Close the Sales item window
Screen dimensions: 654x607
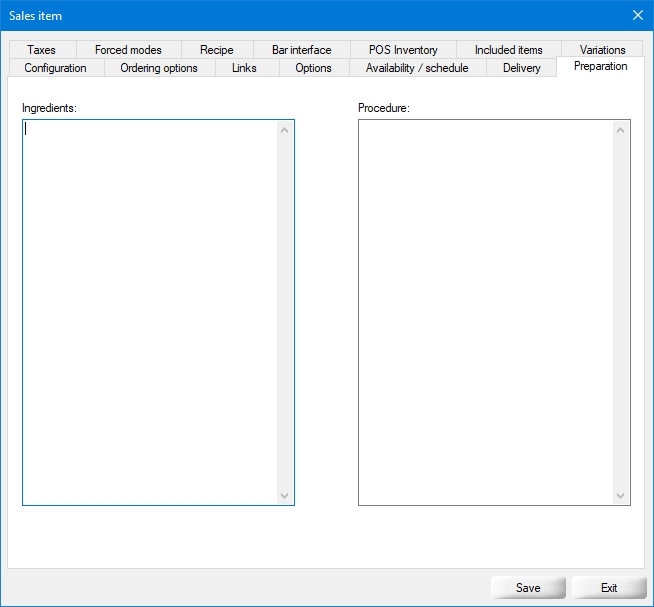tap(638, 15)
